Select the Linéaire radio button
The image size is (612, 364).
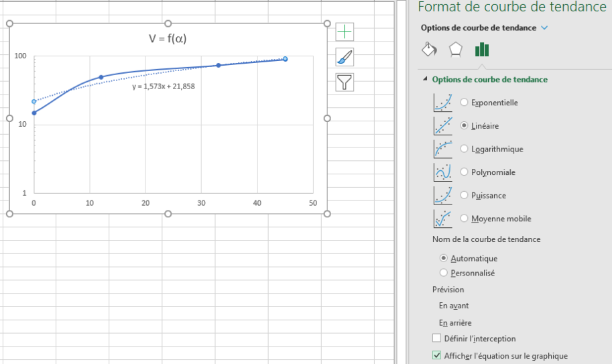click(x=464, y=125)
